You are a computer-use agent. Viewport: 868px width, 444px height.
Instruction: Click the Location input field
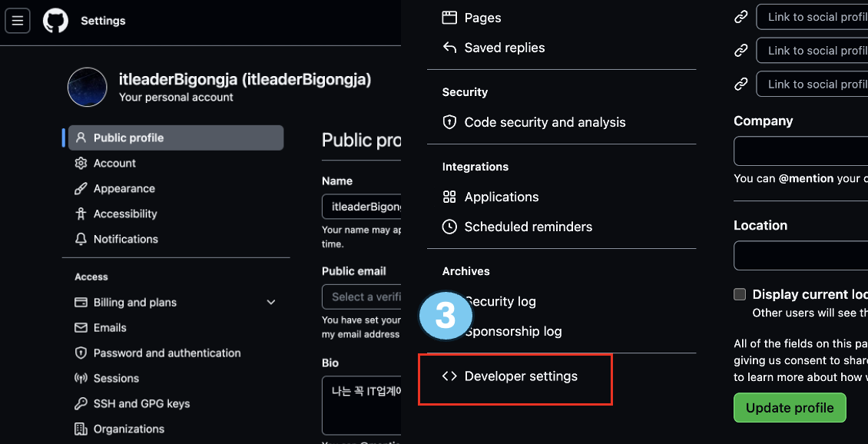coord(801,255)
